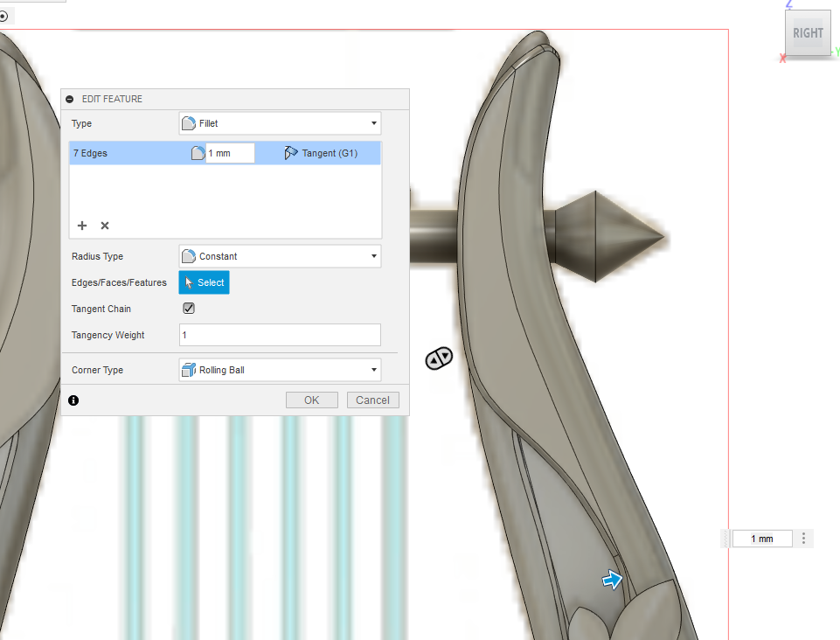Image resolution: width=840 pixels, height=640 pixels.
Task: Select the 7 Edges selection row
Action: (225, 153)
